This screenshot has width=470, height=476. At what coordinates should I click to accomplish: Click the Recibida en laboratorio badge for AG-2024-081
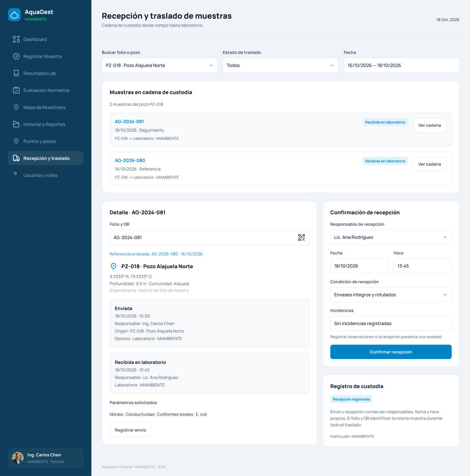(x=385, y=122)
